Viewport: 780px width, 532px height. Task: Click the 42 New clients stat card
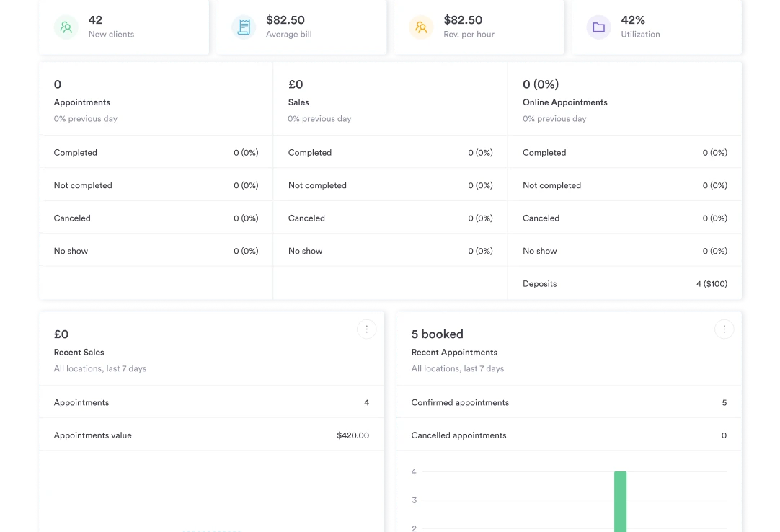pos(124,27)
